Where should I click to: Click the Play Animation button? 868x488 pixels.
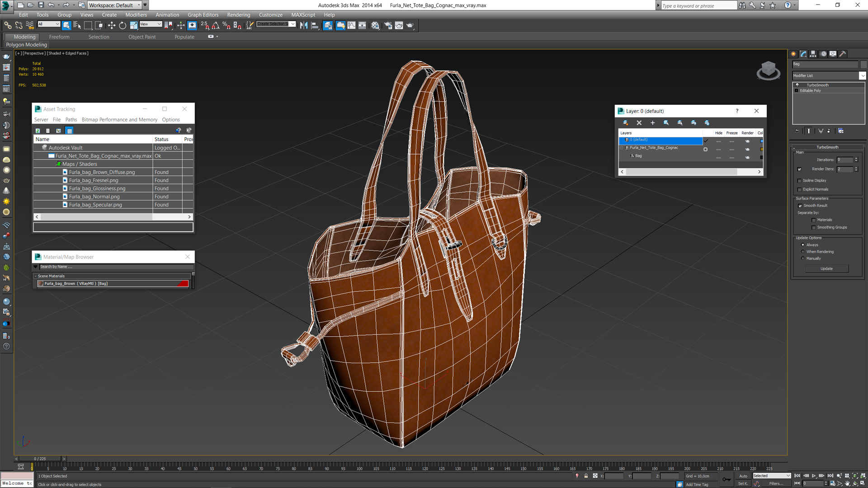pyautogui.click(x=814, y=476)
